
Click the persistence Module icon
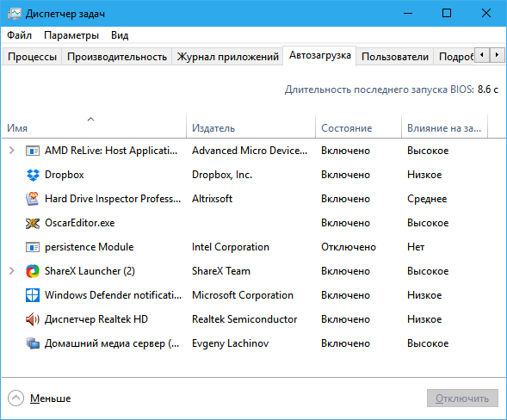[x=33, y=247]
